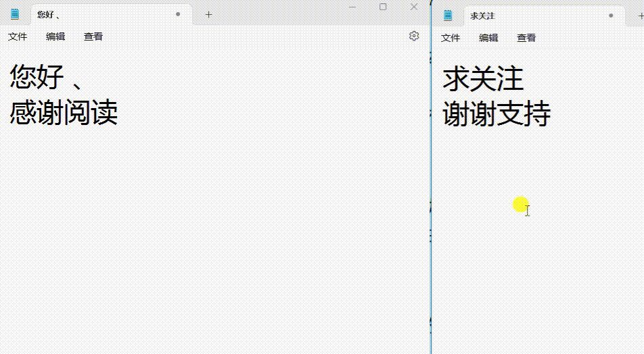The width and height of the screenshot is (644, 354).
Task: Open 文件 menu in right Notepad
Action: [451, 38]
